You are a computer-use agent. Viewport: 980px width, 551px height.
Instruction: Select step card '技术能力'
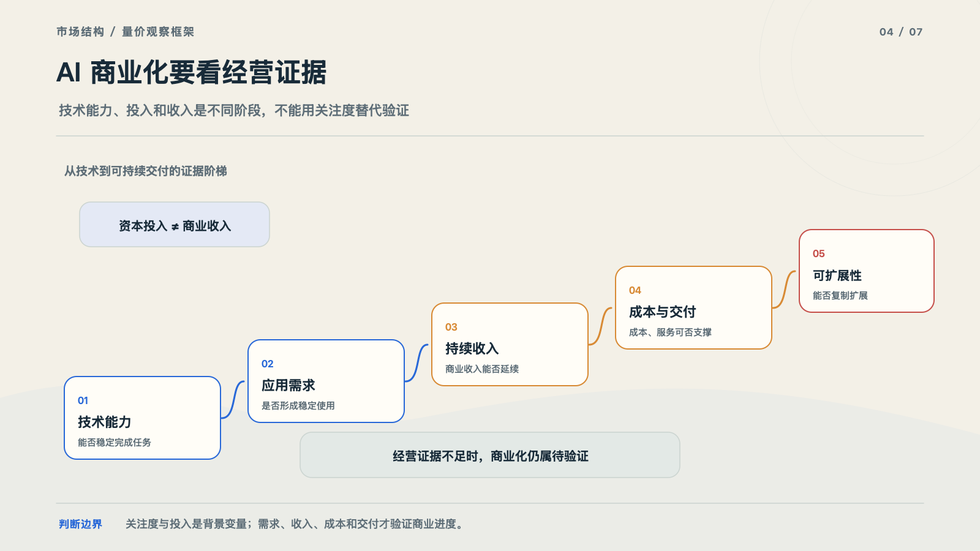tap(142, 418)
